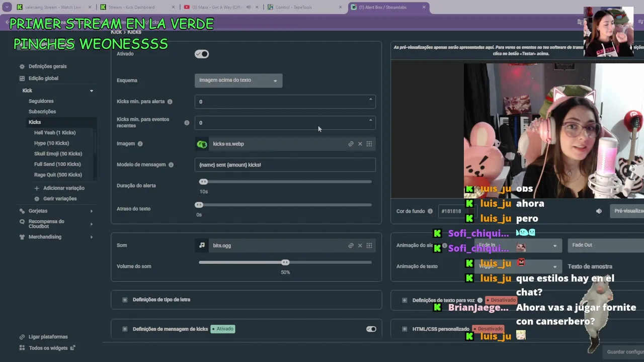Toggle the Definições de mensagem de kicks switch
The height and width of the screenshot is (362, 644).
(371, 329)
